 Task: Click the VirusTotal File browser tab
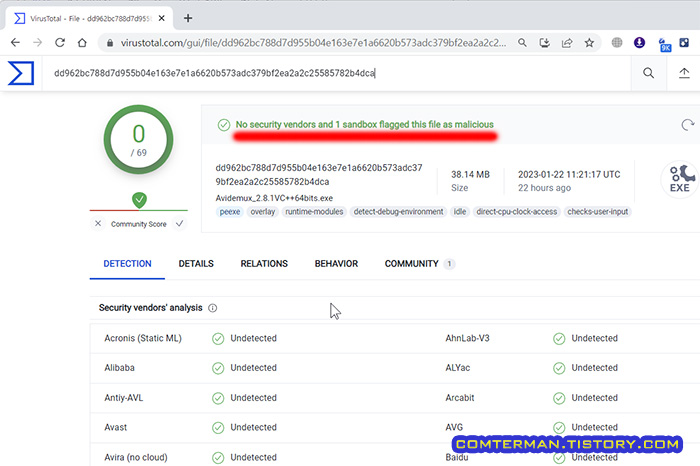(89, 18)
